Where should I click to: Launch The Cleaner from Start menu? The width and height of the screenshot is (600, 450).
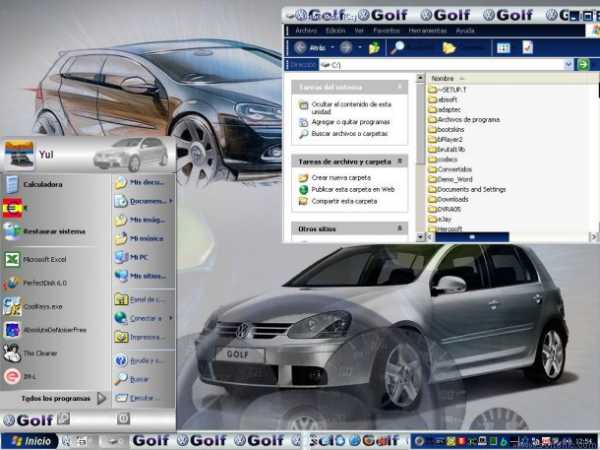click(31, 353)
